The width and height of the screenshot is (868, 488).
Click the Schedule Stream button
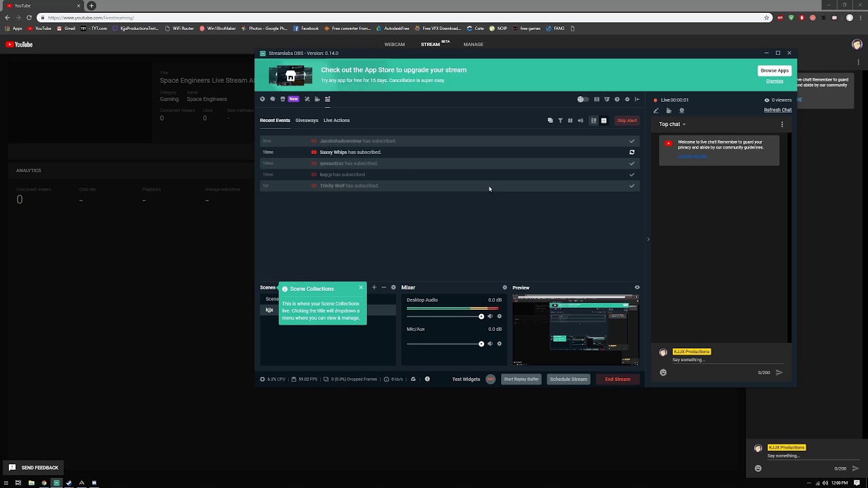[x=568, y=380]
